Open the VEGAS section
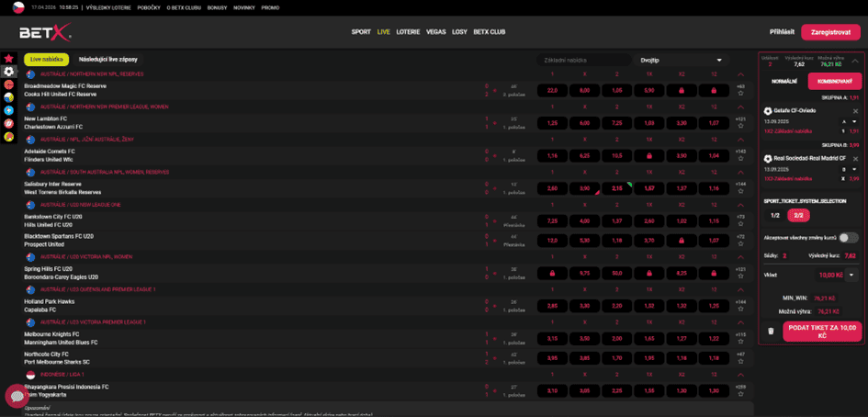 click(x=436, y=32)
